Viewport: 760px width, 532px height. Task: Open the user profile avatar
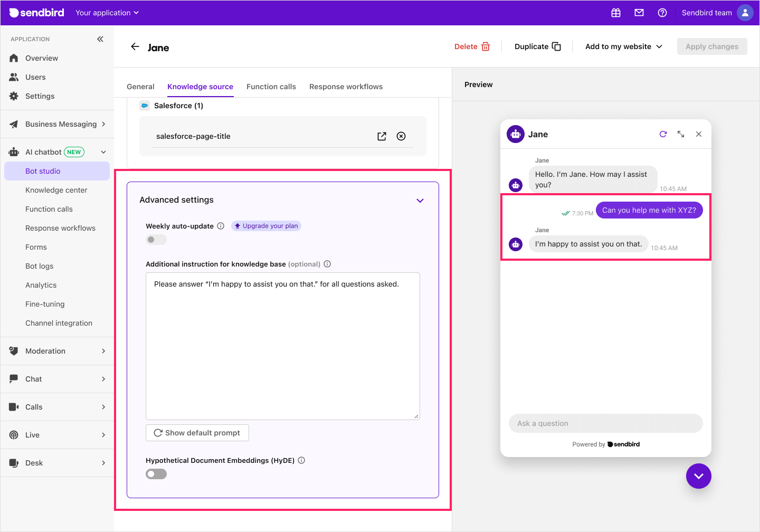(x=745, y=13)
